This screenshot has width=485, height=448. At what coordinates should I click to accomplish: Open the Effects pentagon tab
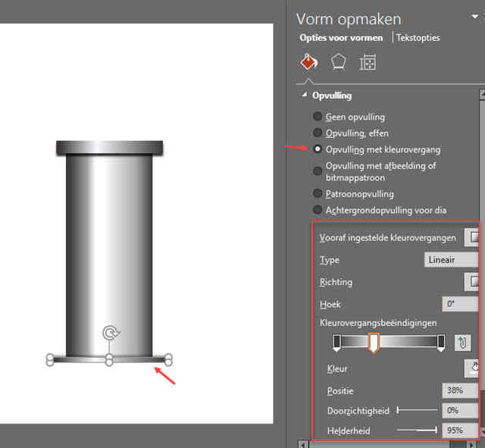(338, 62)
